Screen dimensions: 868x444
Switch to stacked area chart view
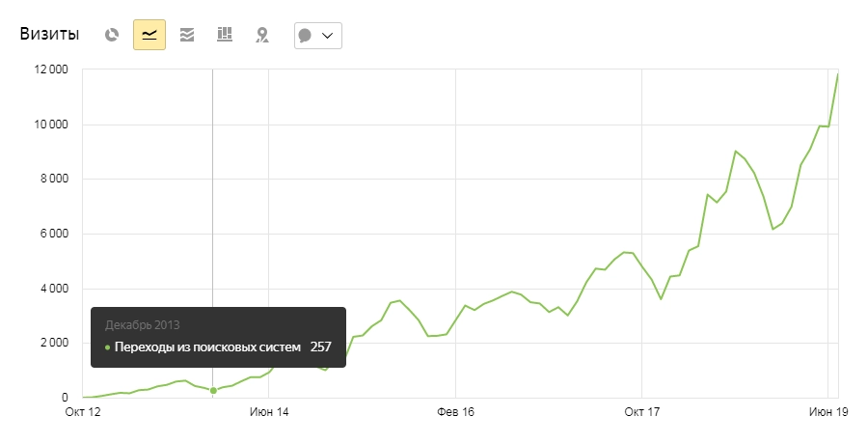[187, 35]
